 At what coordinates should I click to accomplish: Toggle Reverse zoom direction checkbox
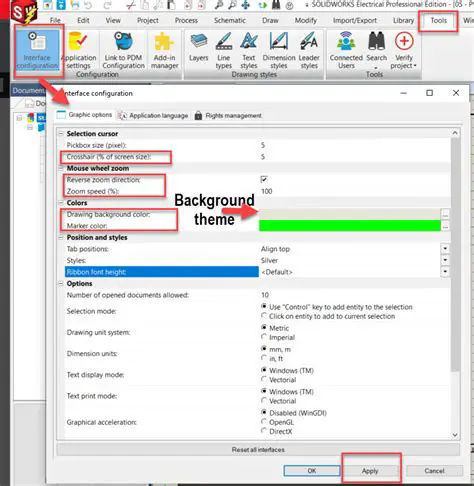[x=264, y=179]
